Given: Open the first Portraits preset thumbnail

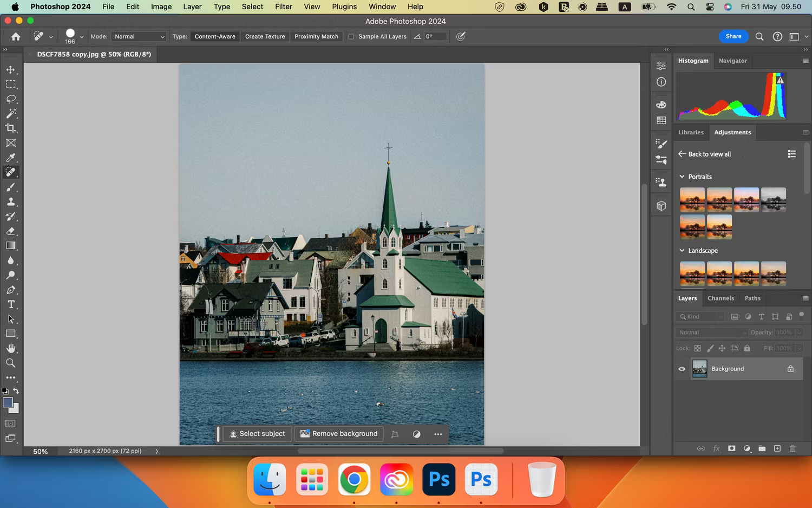Looking at the screenshot, I should tap(692, 199).
